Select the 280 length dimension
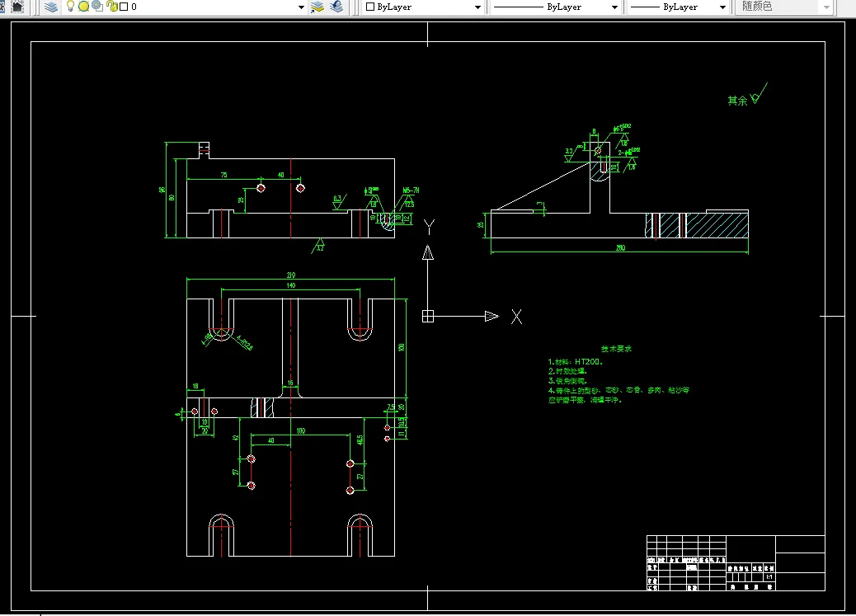This screenshot has height=616, width=856. (620, 248)
